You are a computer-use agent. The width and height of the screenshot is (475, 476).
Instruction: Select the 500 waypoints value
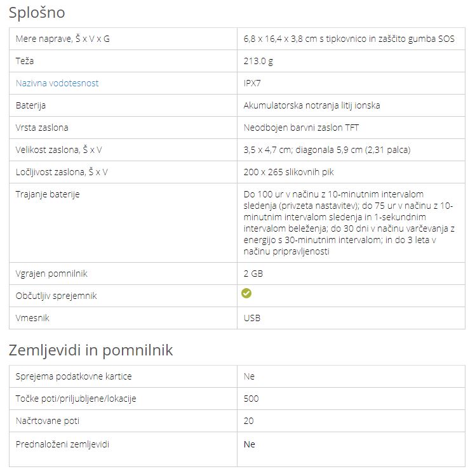pos(251,399)
